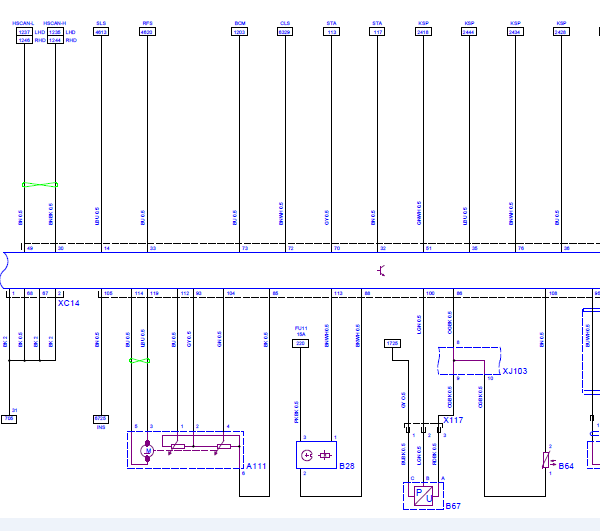600x531 pixels.
Task: Click circuit reference box 1235
Action: click(x=55, y=32)
